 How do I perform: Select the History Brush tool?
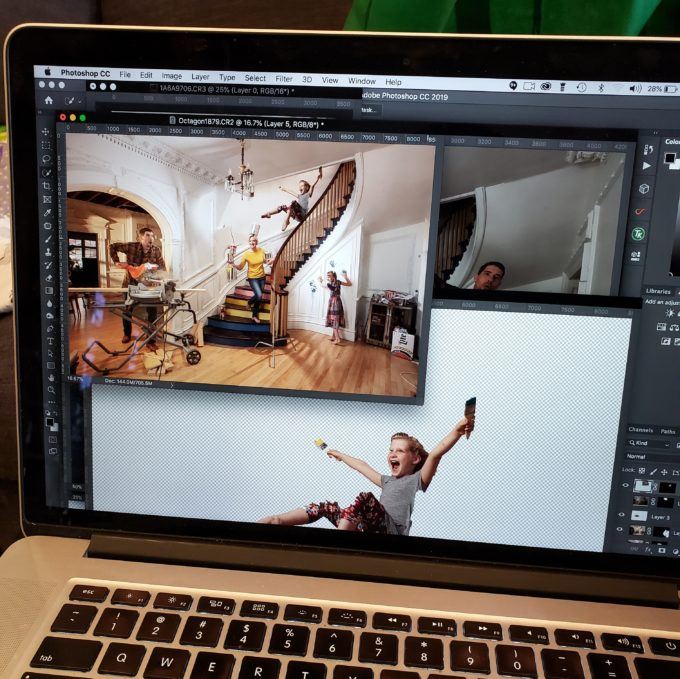(49, 265)
